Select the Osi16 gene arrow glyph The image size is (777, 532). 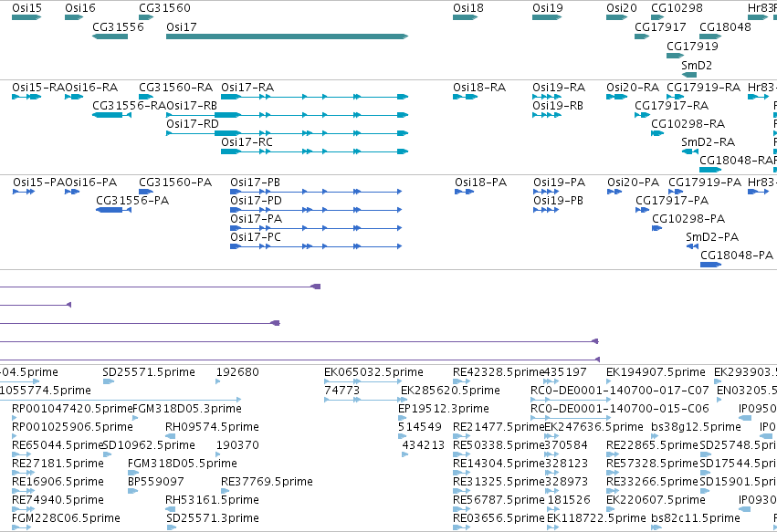(74, 17)
